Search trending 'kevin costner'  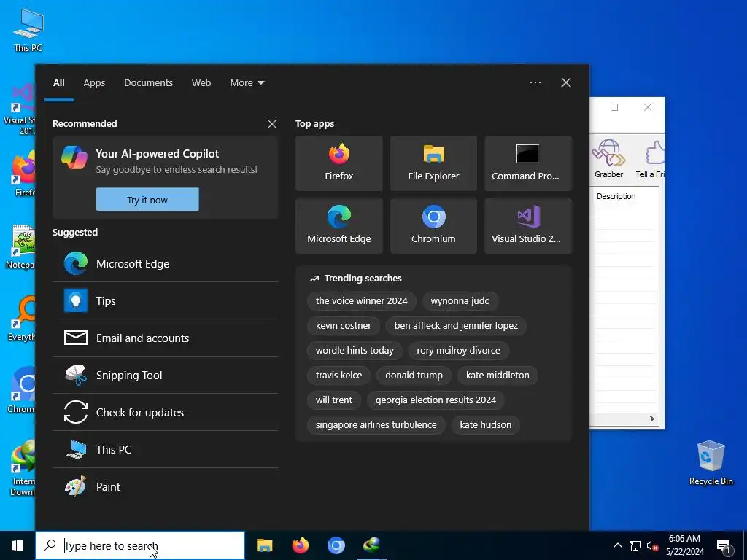343,326
